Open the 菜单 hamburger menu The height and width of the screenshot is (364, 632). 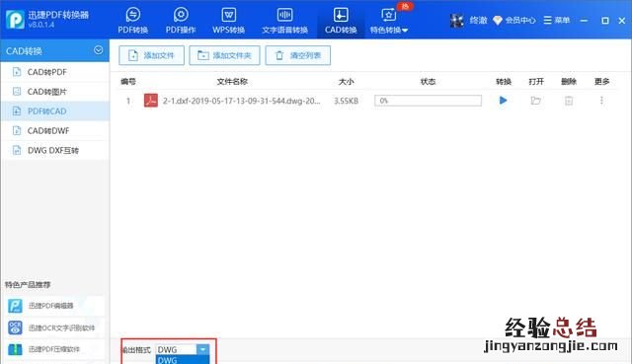[x=557, y=20]
